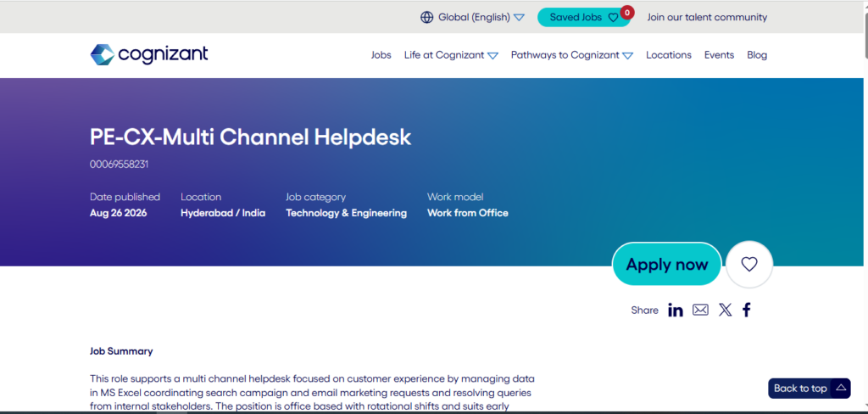Click the category Technology & Engineering

pyautogui.click(x=346, y=213)
